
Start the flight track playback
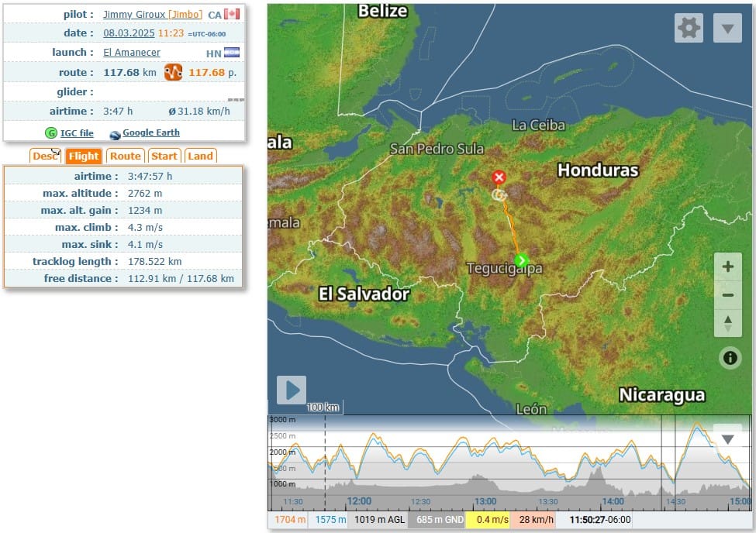click(x=290, y=390)
